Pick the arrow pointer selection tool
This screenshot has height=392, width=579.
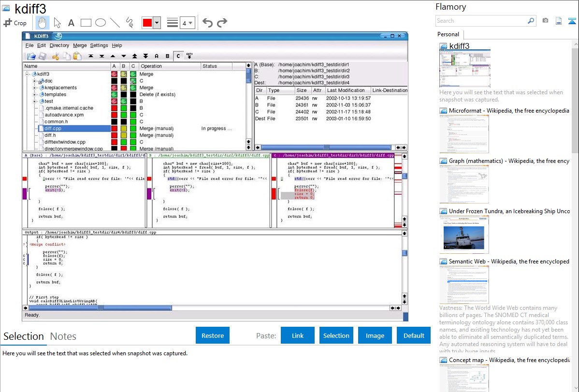(57, 23)
